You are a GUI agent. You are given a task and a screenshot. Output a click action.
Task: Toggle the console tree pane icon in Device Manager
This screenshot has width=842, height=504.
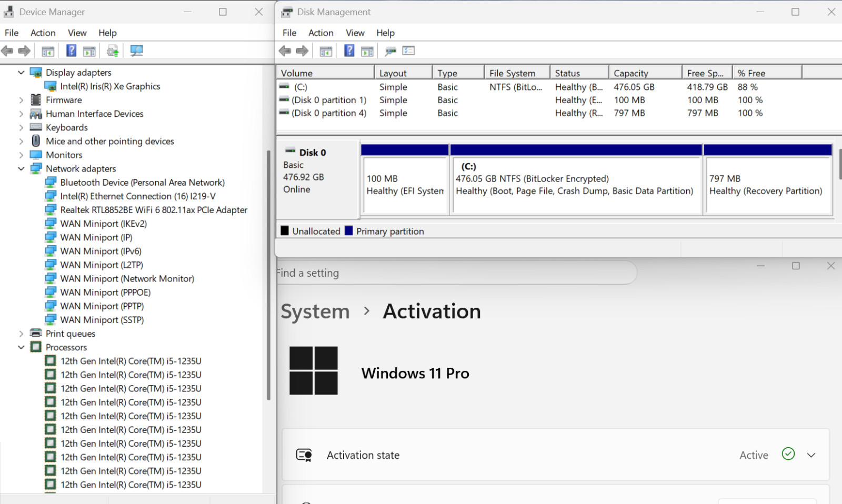(x=48, y=51)
